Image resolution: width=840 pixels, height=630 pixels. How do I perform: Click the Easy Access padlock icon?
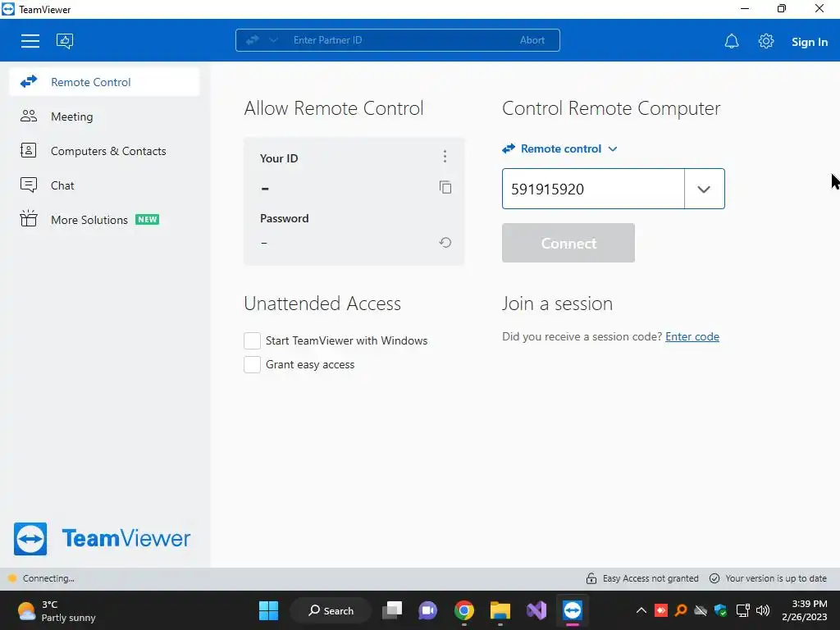click(x=591, y=578)
